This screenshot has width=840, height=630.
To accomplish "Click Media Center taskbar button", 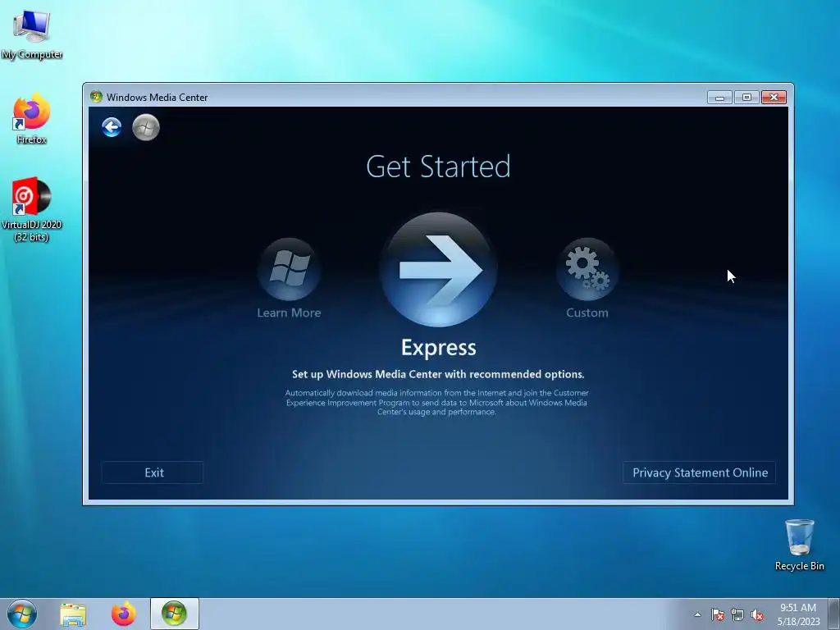I will 174,614.
